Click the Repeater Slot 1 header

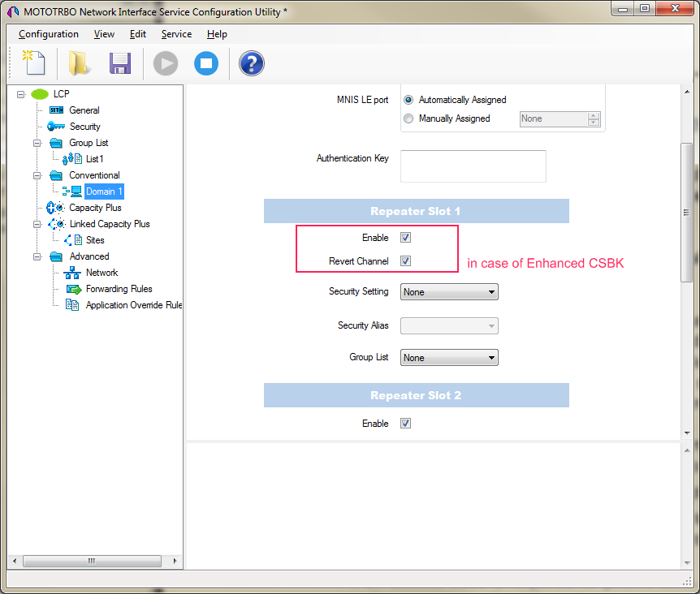coord(416,211)
